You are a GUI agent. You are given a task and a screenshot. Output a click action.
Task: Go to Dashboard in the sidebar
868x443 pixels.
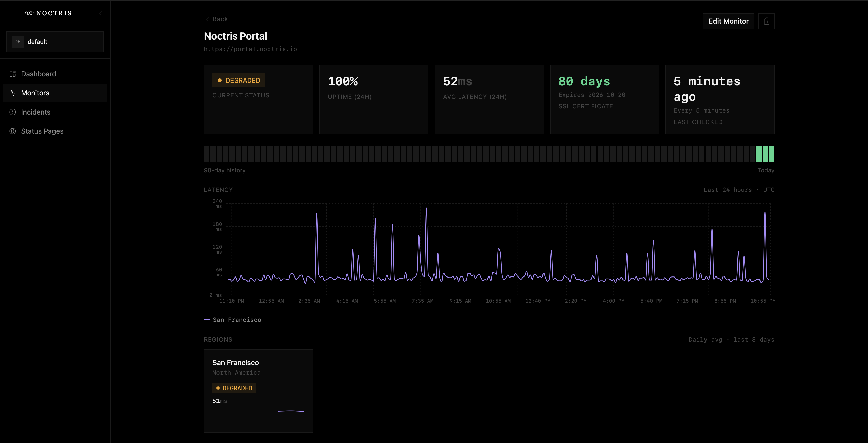pos(55,74)
